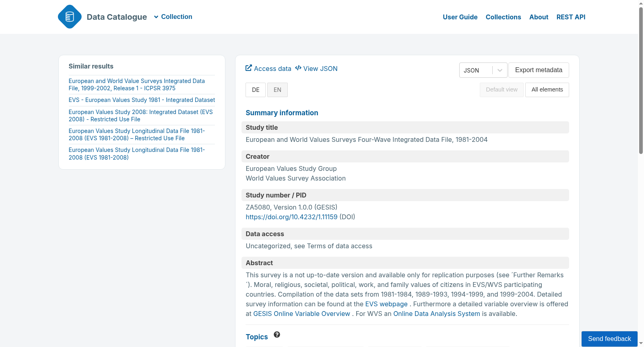This screenshot has height=347, width=644.
Task: Click the Access data external link icon
Action: point(249,68)
